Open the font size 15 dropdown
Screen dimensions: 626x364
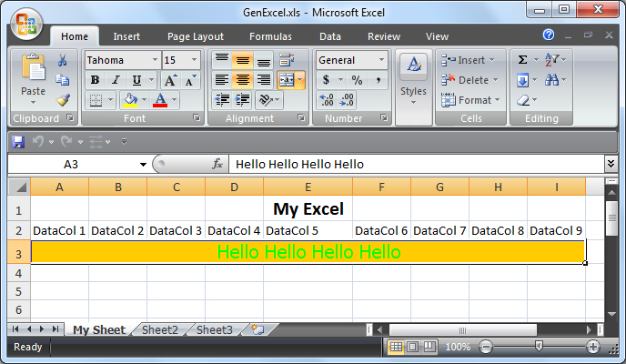(x=194, y=60)
